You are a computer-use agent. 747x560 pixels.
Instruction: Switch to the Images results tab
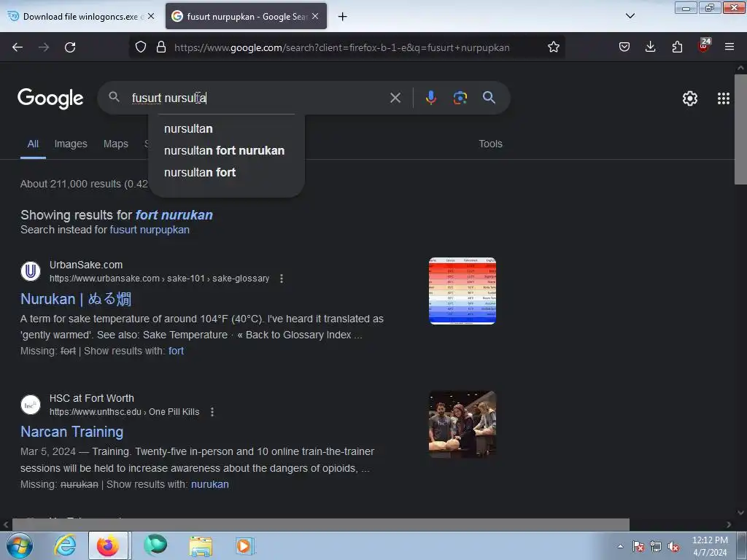point(71,144)
